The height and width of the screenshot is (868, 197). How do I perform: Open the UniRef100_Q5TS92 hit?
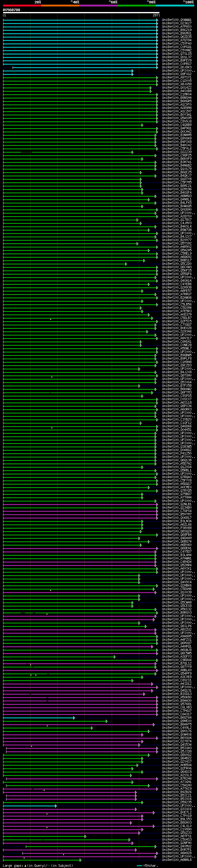pyautogui.click(x=176, y=243)
